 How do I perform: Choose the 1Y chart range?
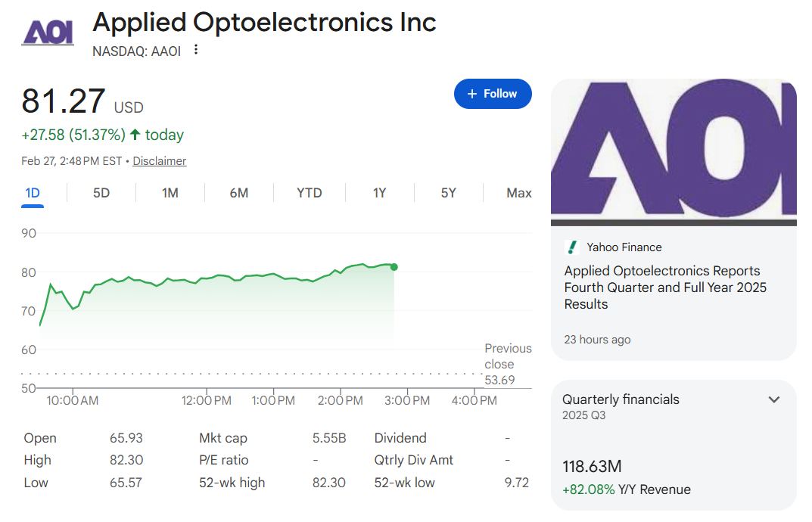click(379, 193)
